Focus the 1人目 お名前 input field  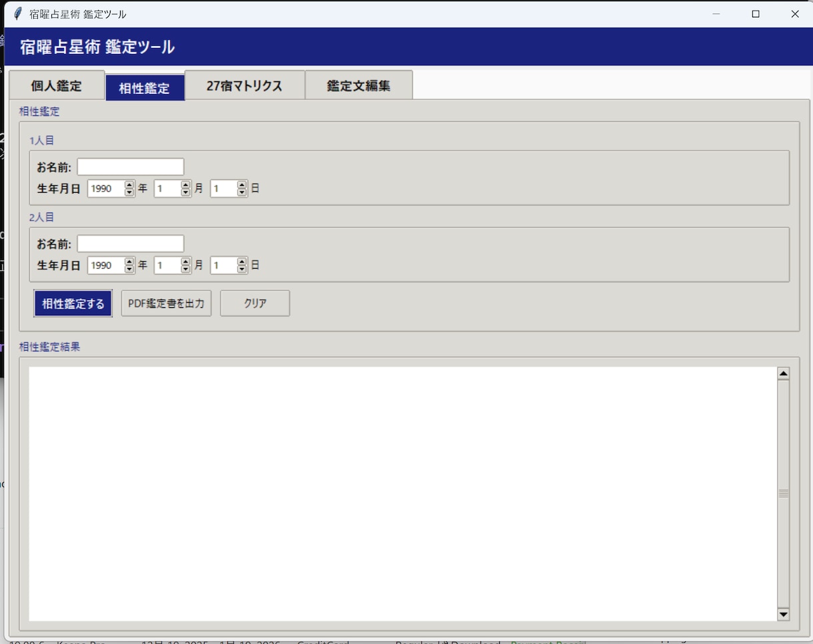131,167
